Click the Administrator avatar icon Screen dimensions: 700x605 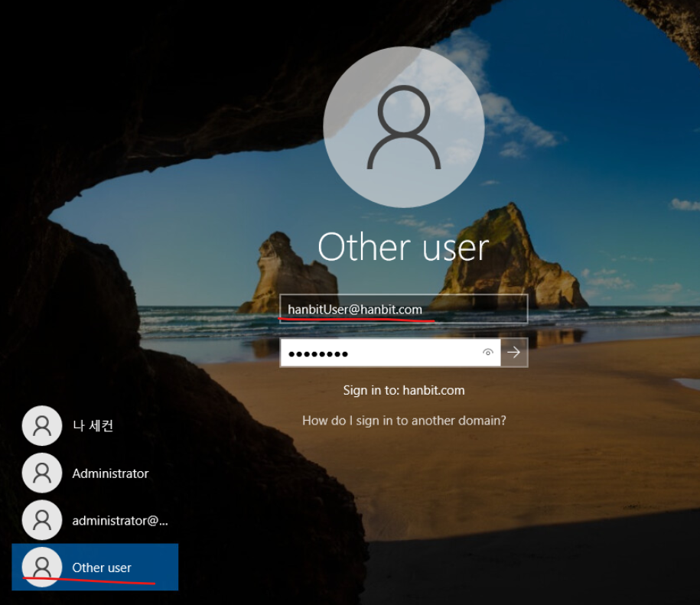tap(42, 473)
